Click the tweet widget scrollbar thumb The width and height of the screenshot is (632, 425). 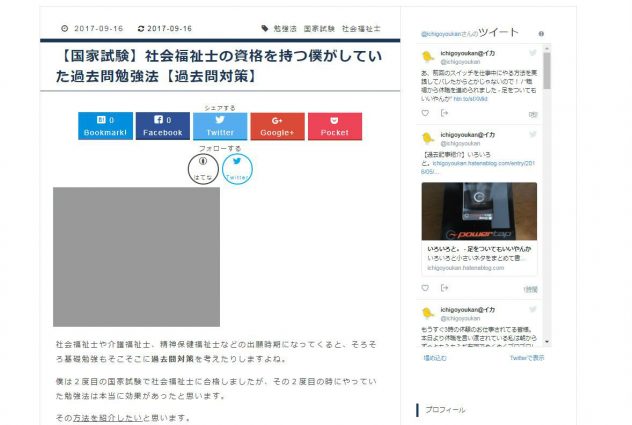coord(547,71)
